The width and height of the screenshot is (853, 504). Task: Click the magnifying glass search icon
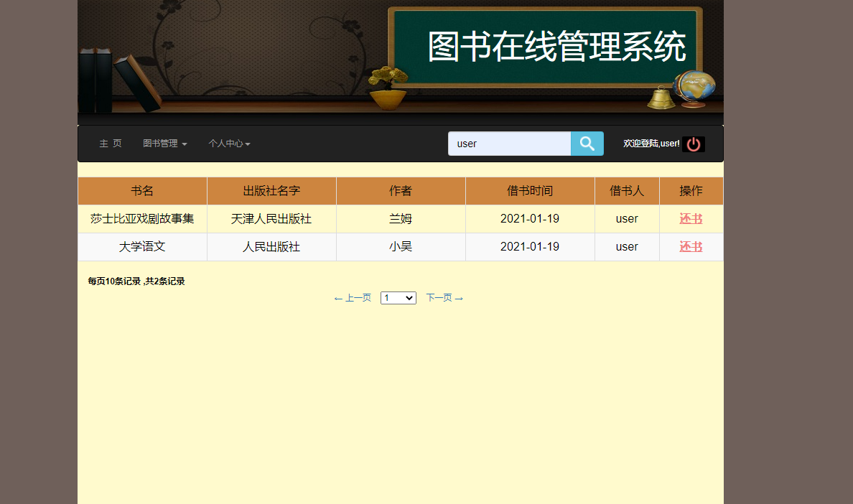click(587, 144)
